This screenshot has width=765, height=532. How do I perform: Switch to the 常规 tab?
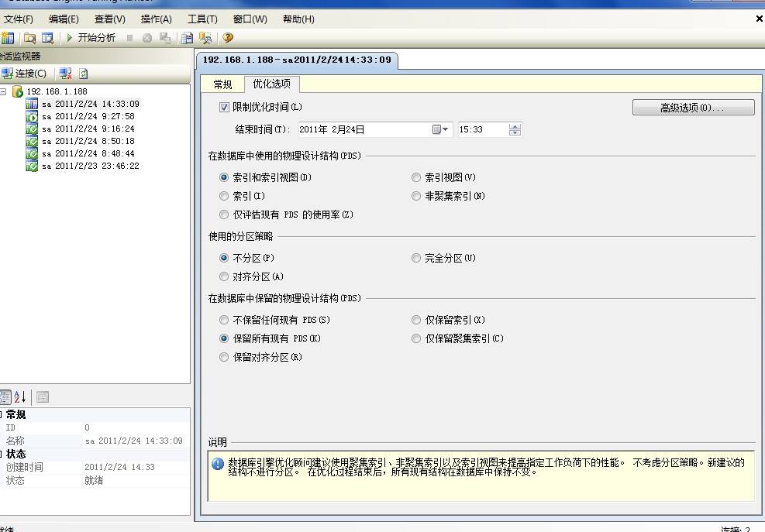222,84
